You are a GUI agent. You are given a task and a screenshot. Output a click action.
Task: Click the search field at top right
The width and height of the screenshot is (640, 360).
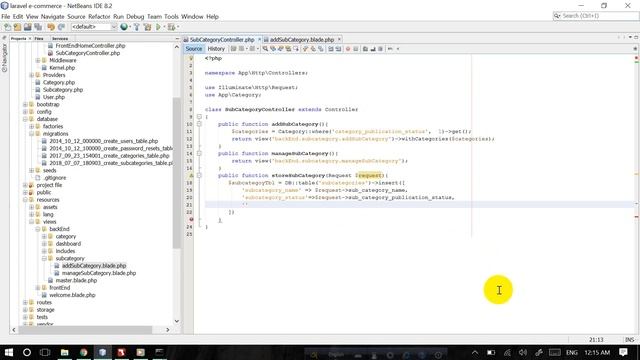click(x=596, y=16)
